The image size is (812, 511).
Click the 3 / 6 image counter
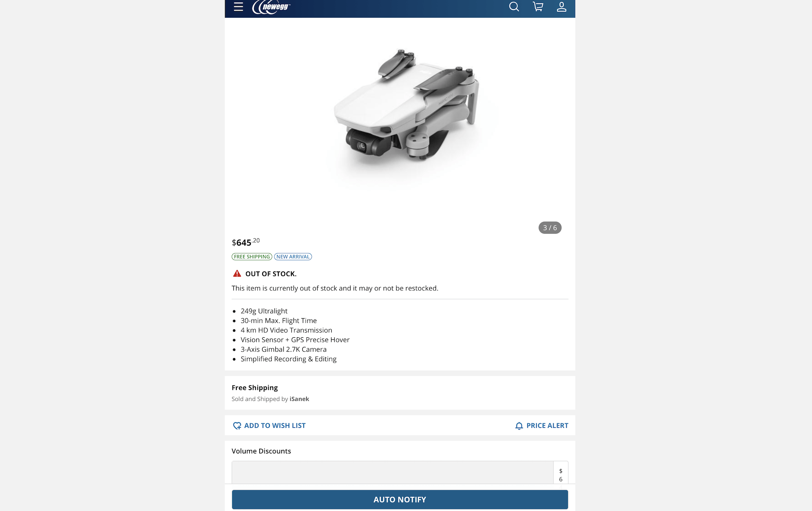(550, 228)
